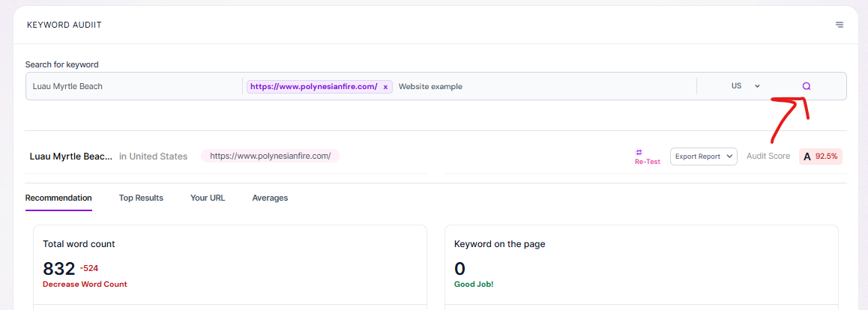Switch to the Top Results tab

[141, 198]
